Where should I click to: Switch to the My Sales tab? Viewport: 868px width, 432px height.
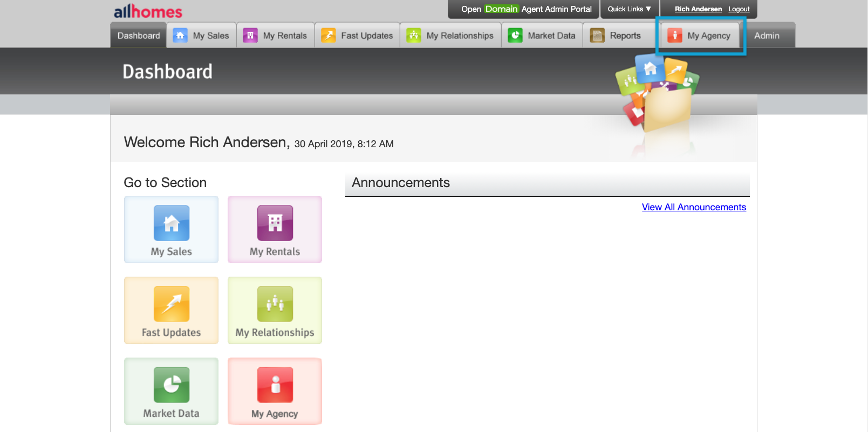tap(202, 36)
